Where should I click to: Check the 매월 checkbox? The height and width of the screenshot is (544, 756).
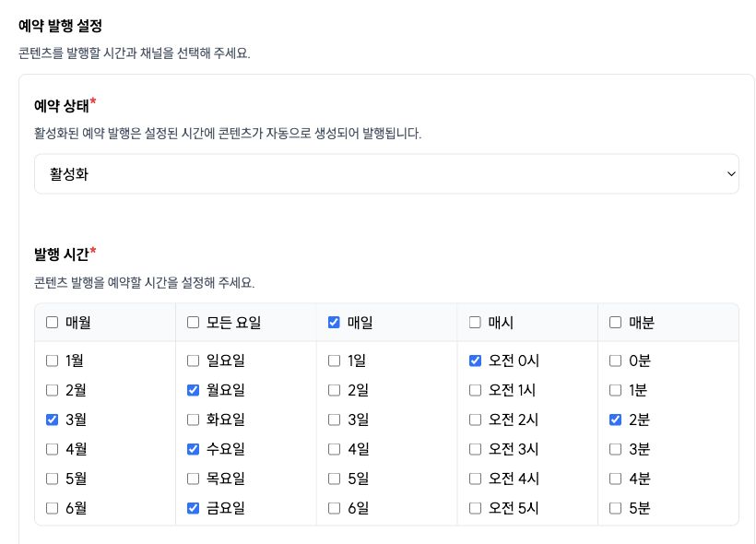52,322
